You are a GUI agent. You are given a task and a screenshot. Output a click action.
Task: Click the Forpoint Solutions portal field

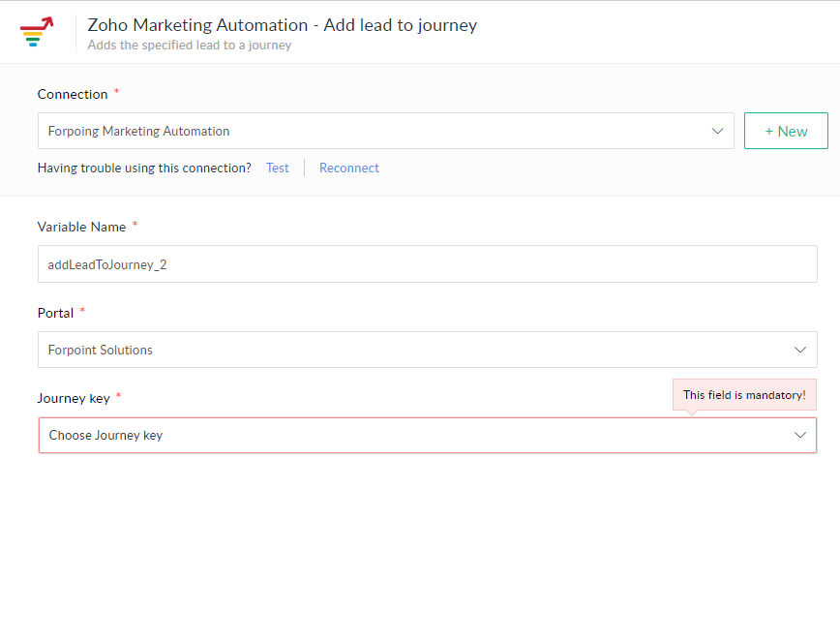tap(406, 350)
